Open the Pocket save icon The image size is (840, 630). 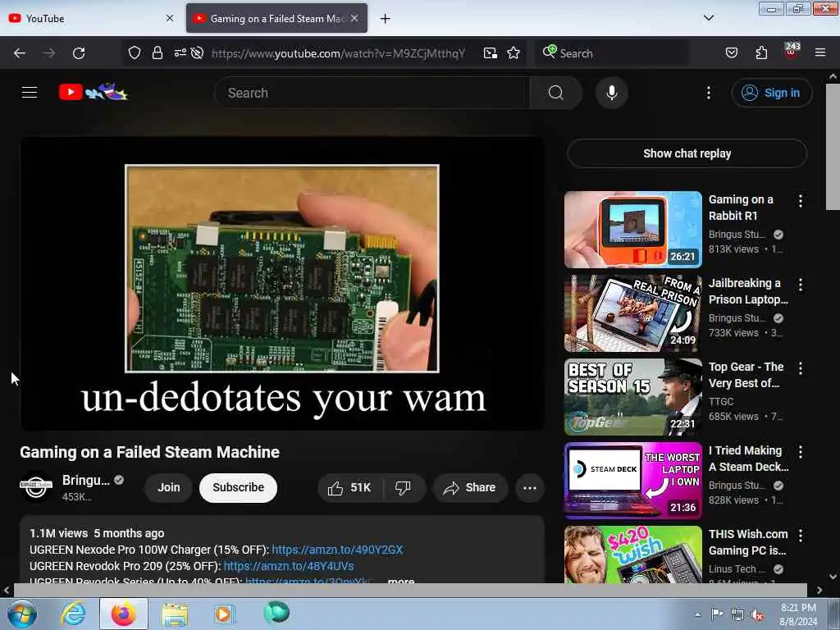732,53
